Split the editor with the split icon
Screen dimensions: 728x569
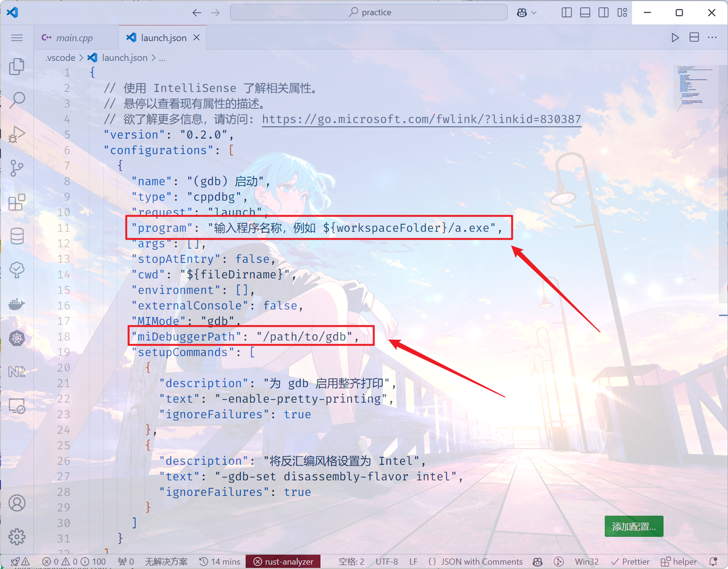694,38
